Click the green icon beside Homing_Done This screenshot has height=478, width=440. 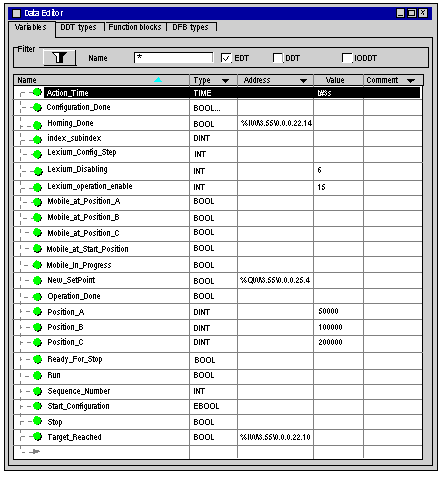(37, 125)
